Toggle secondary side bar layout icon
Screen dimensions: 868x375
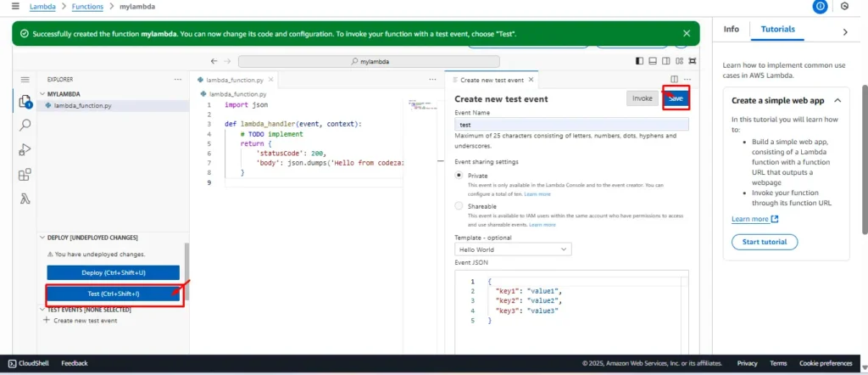pyautogui.click(x=666, y=61)
